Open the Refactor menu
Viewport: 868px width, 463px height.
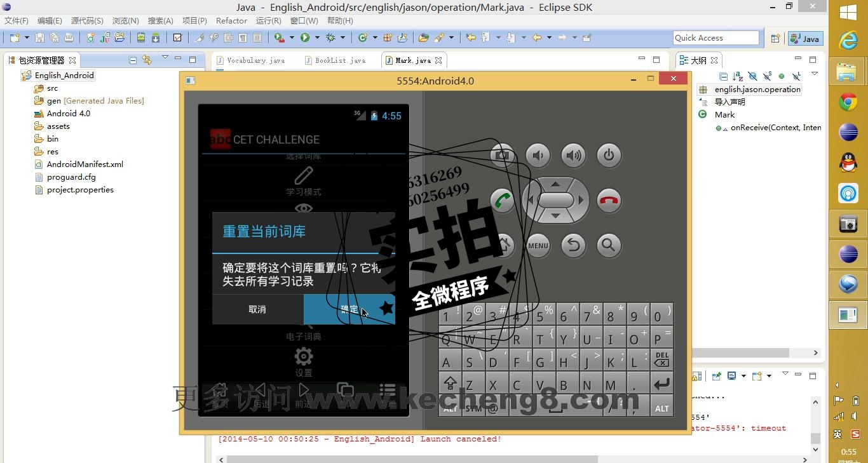[x=231, y=21]
